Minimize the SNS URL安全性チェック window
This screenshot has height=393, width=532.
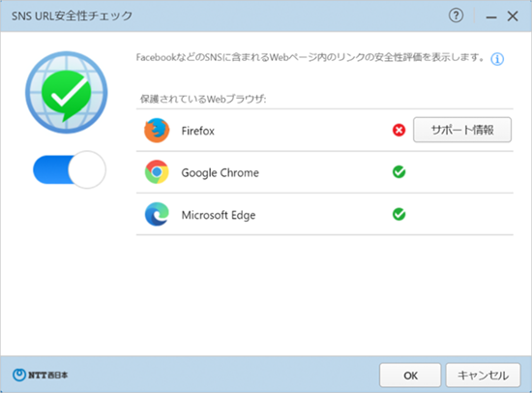tap(491, 16)
